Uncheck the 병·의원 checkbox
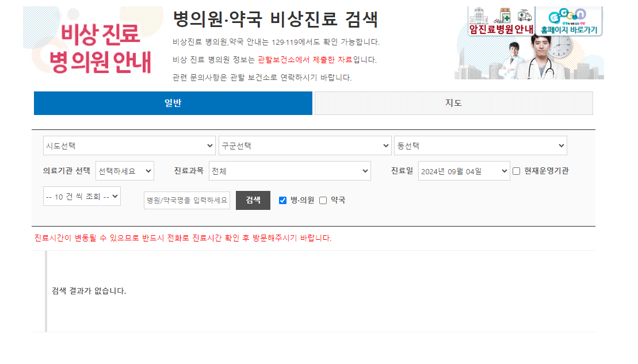Viewport: 638px width, 364px height. click(282, 200)
